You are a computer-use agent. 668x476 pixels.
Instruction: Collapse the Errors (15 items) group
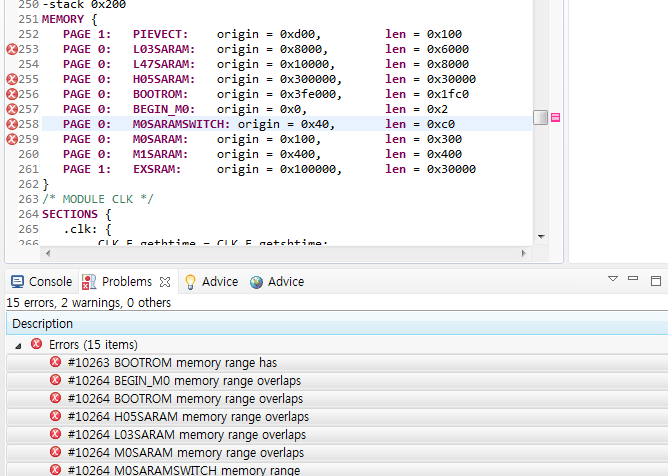[x=18, y=346]
